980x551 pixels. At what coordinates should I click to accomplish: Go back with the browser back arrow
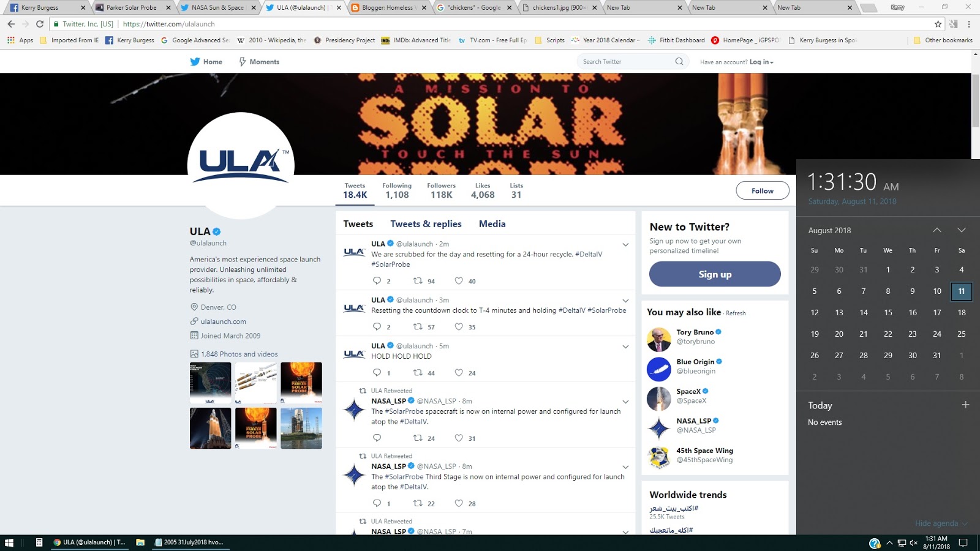coord(11,24)
